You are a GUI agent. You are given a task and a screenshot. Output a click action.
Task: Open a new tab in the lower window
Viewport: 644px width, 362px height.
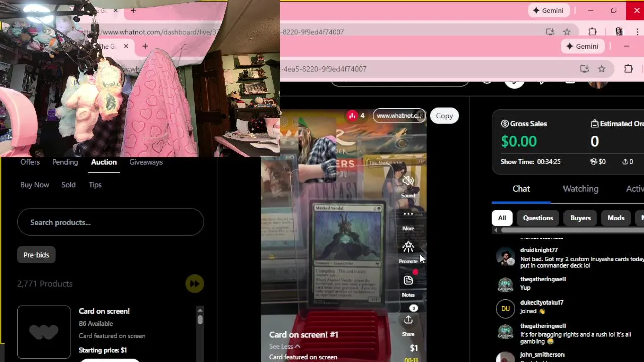pos(145,46)
